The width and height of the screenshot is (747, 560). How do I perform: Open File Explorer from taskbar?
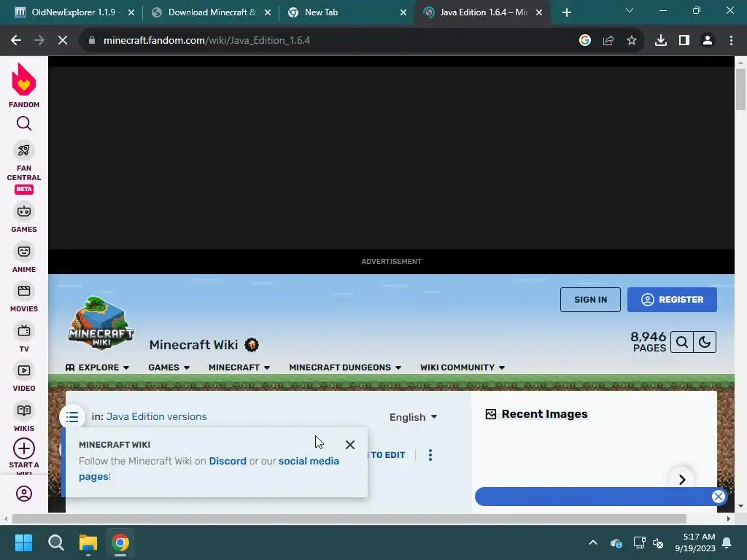pyautogui.click(x=88, y=542)
